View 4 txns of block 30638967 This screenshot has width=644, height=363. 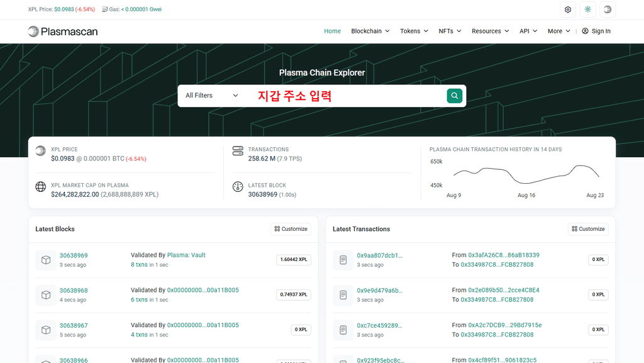click(x=139, y=335)
